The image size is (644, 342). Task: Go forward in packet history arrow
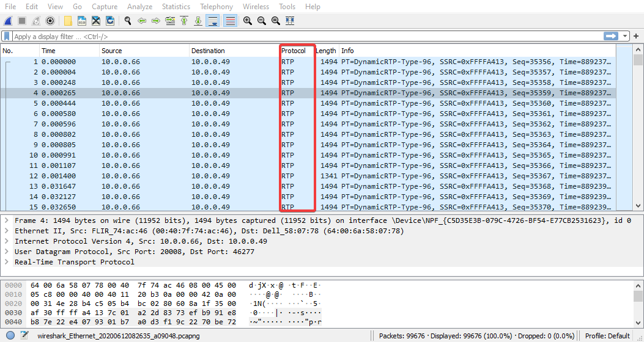156,21
